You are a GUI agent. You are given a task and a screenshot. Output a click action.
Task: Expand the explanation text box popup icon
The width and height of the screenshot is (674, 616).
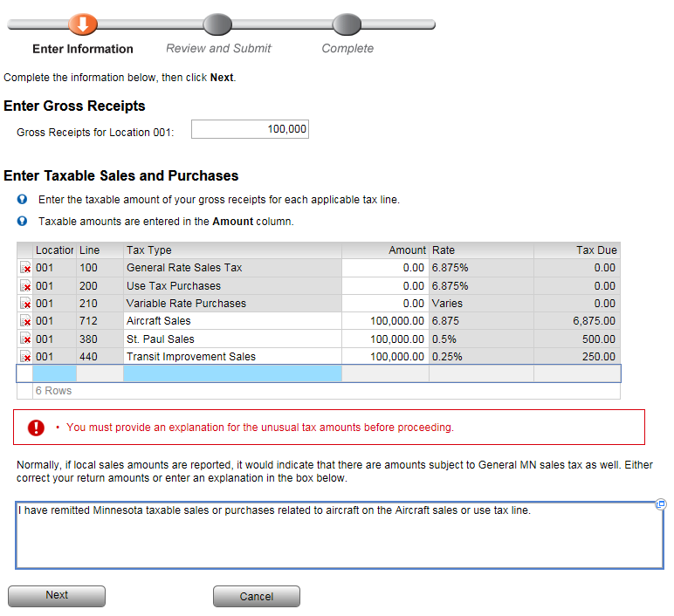pos(661,504)
